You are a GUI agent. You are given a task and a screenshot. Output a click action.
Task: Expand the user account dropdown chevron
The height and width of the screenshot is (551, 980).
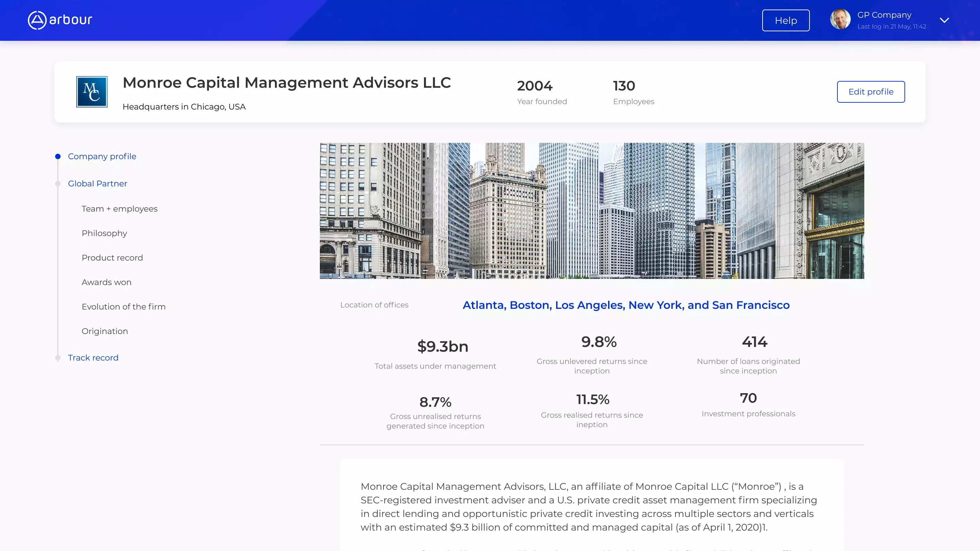point(944,20)
